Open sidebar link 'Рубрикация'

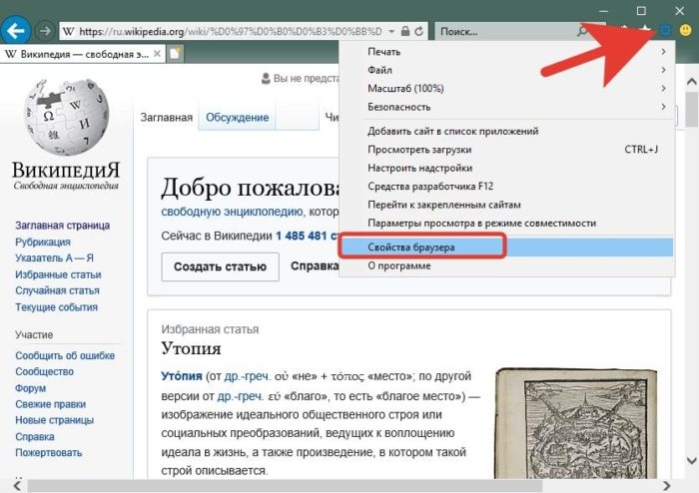43,242
